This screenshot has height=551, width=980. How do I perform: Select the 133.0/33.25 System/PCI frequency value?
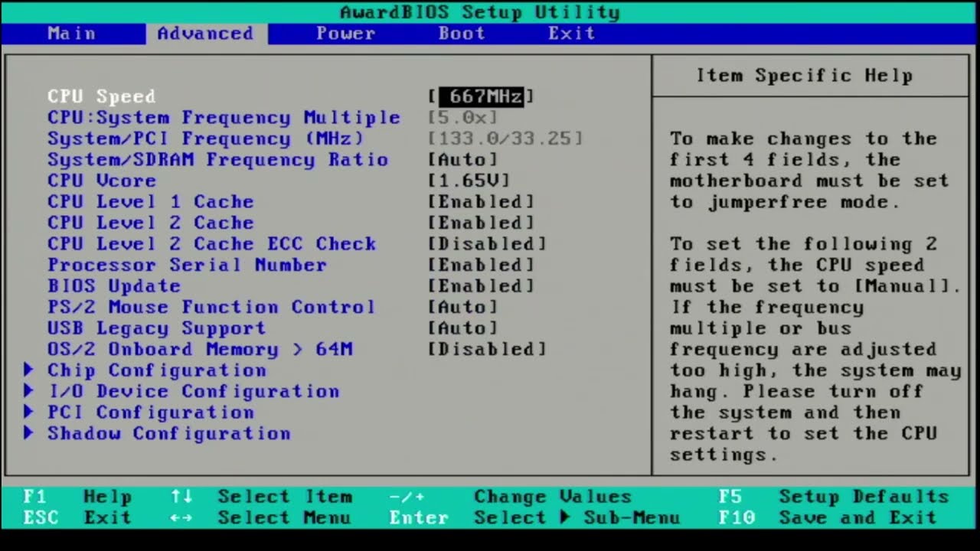pyautogui.click(x=505, y=139)
